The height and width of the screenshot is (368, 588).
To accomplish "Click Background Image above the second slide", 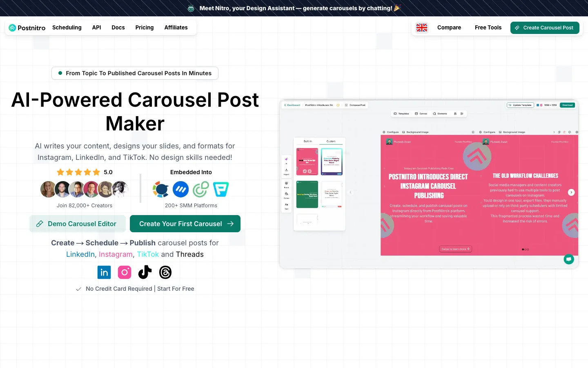I will [x=512, y=132].
